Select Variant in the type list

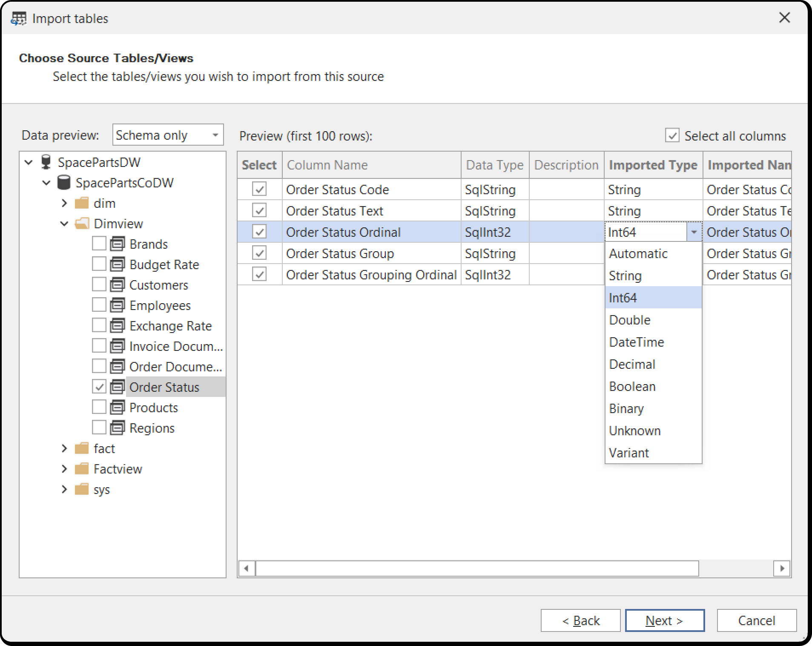click(x=653, y=453)
